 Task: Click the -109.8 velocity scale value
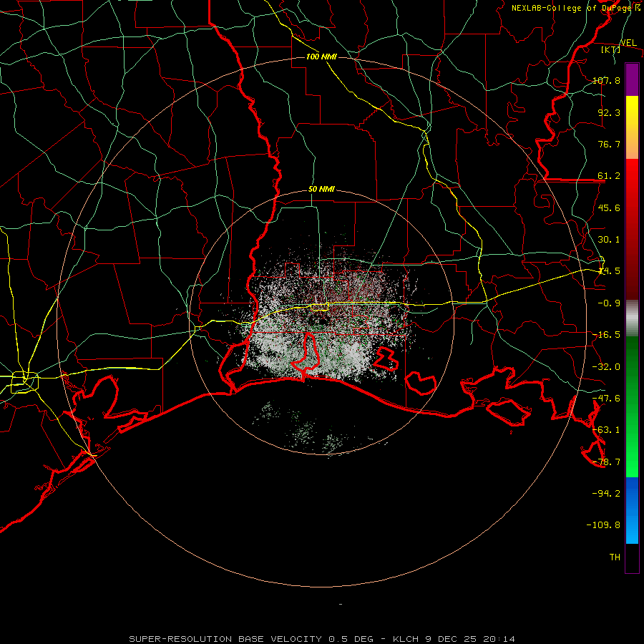point(603,525)
